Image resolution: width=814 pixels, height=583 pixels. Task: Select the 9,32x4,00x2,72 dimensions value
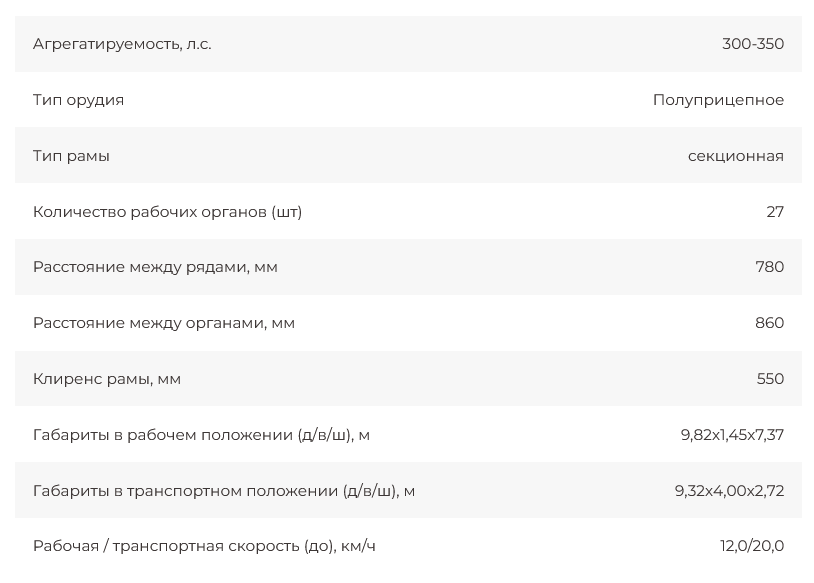tap(729, 491)
